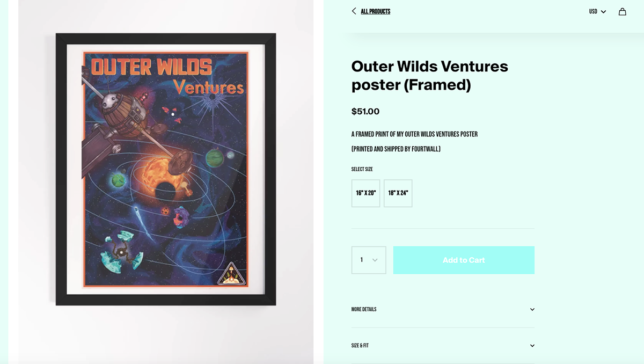Go back to All Products
This screenshot has width=644, height=364.
pyautogui.click(x=376, y=11)
